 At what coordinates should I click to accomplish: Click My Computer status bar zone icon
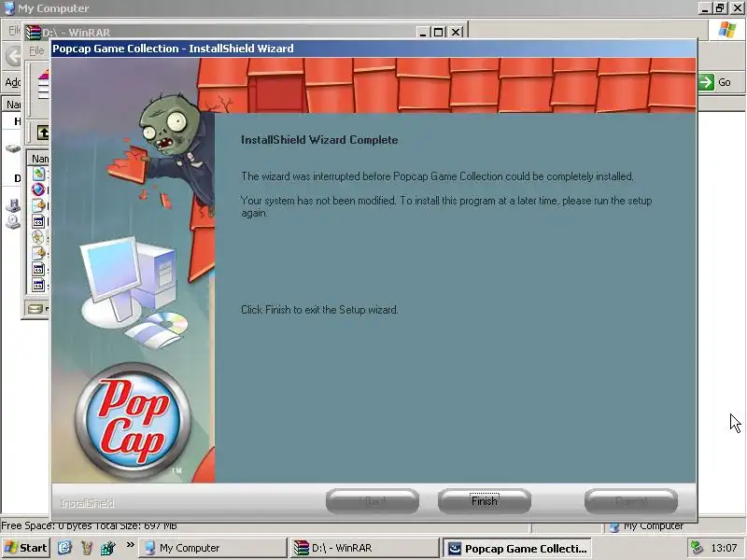614,526
